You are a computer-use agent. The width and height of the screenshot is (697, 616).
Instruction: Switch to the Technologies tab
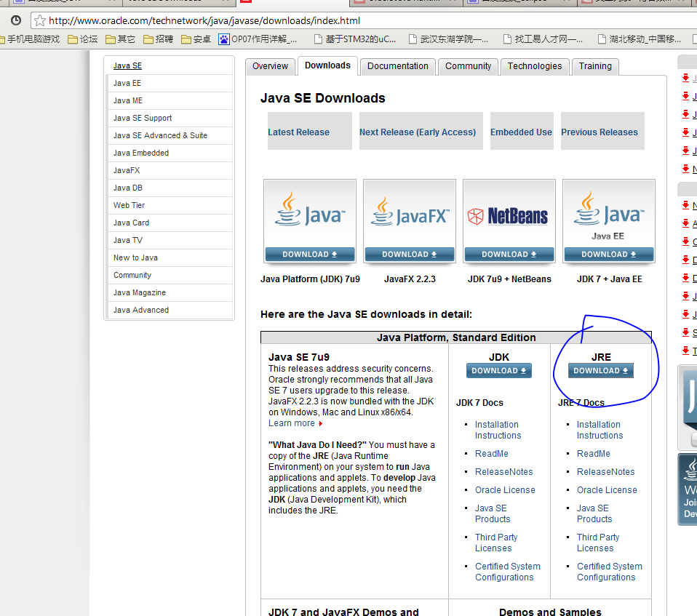(535, 66)
